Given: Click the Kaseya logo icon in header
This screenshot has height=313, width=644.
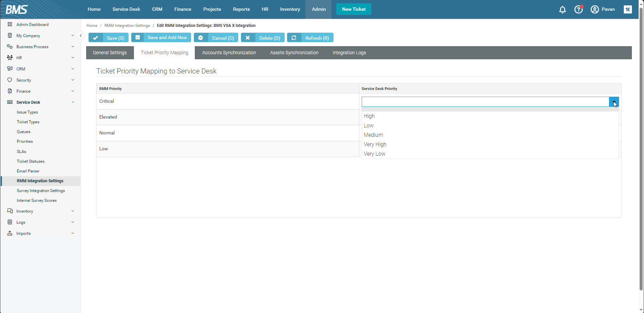Looking at the screenshot, I should [x=628, y=9].
